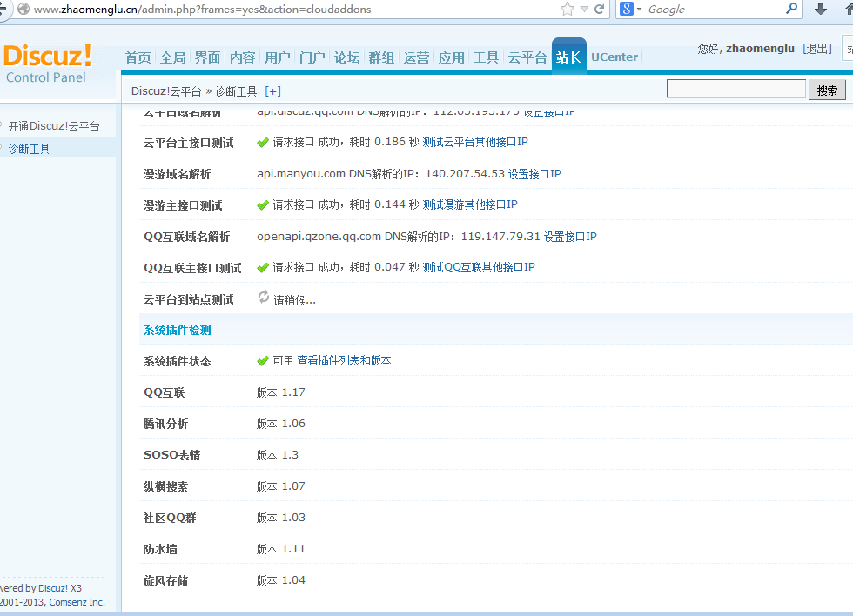Click 测试QQ互联其他接口IP link

pos(479,267)
